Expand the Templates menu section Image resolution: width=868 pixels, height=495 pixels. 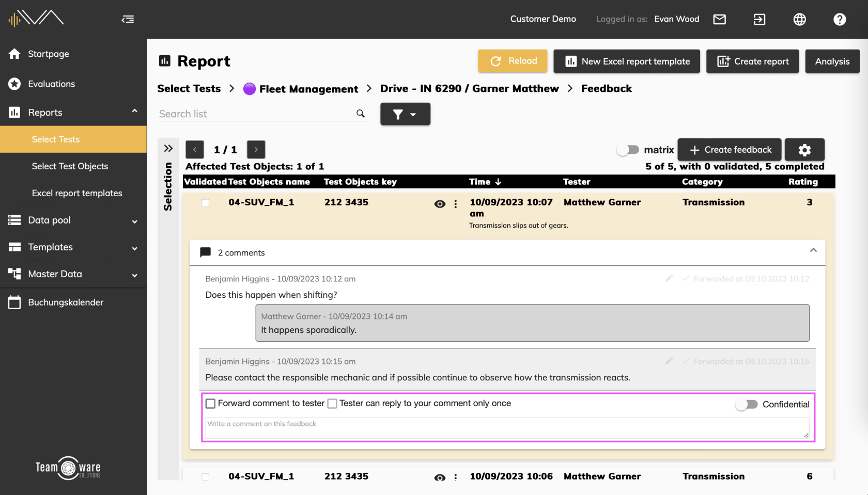coord(135,248)
